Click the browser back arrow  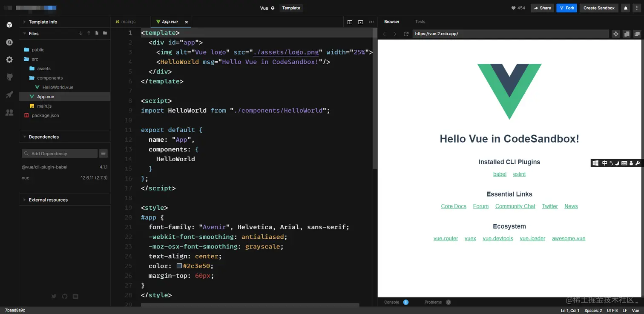pos(384,34)
